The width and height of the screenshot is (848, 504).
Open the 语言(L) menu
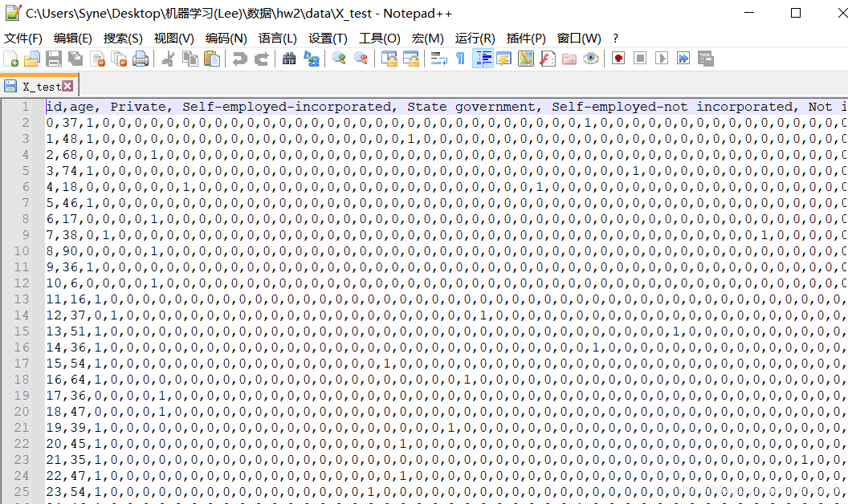coord(277,39)
